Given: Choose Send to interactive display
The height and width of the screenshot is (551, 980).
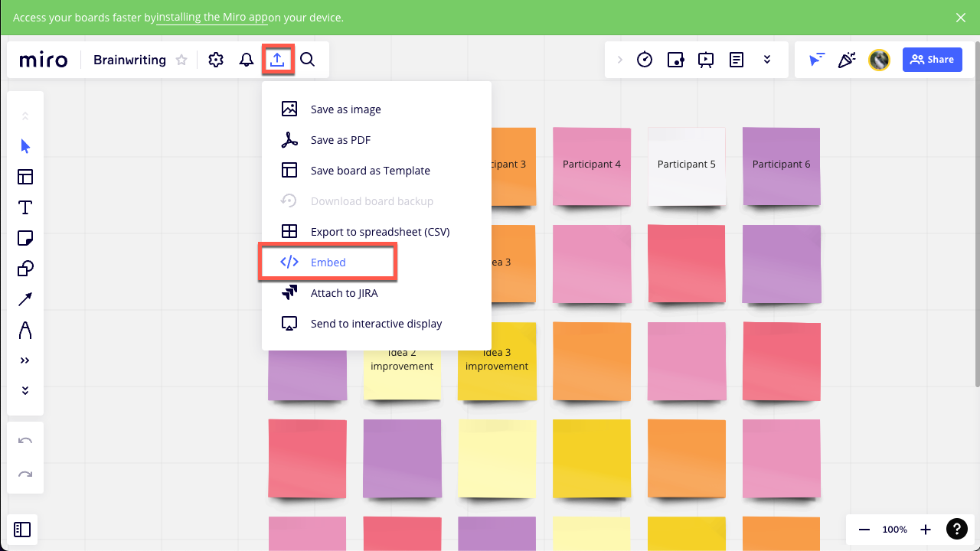Looking at the screenshot, I should point(377,324).
